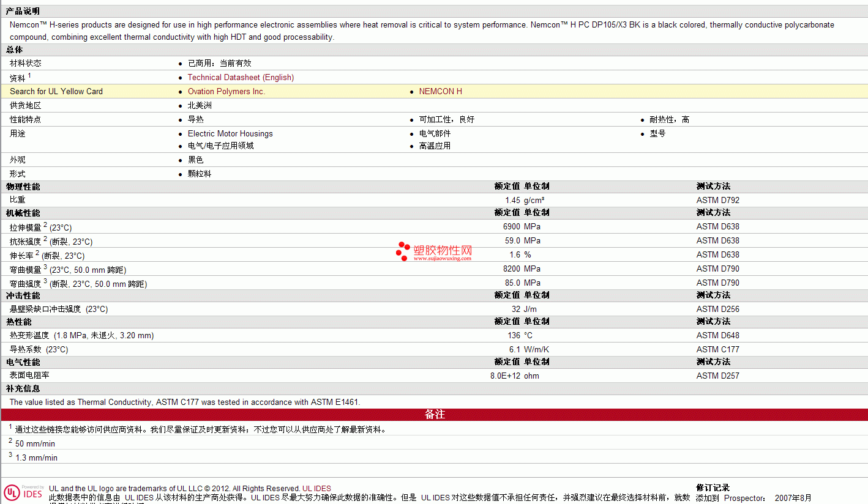Select the 型号 use entry
This screenshot has width=868, height=504.
pyautogui.click(x=658, y=133)
